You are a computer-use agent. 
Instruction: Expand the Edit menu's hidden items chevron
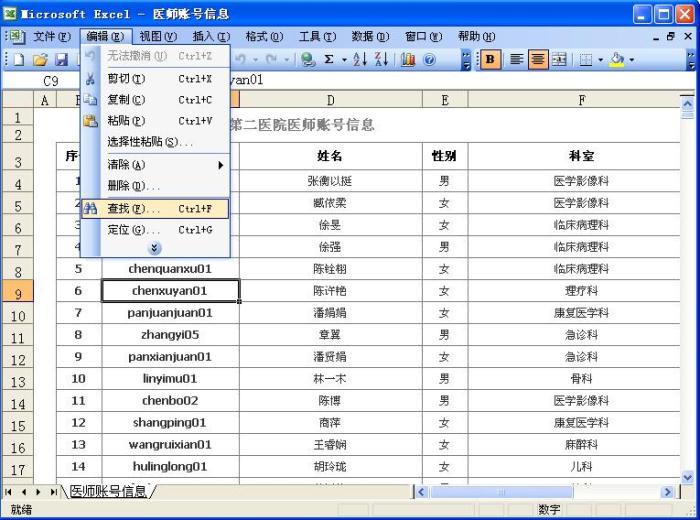[x=155, y=248]
